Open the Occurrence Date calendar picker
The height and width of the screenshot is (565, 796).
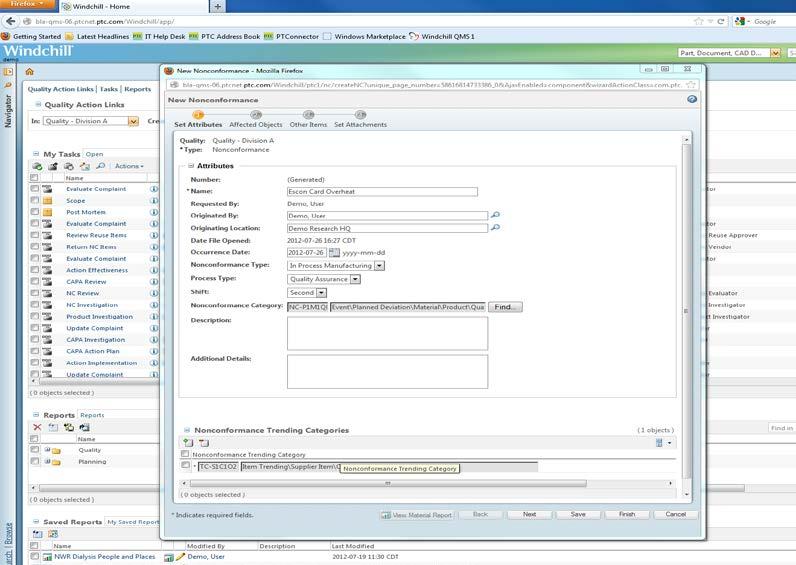(x=334, y=252)
